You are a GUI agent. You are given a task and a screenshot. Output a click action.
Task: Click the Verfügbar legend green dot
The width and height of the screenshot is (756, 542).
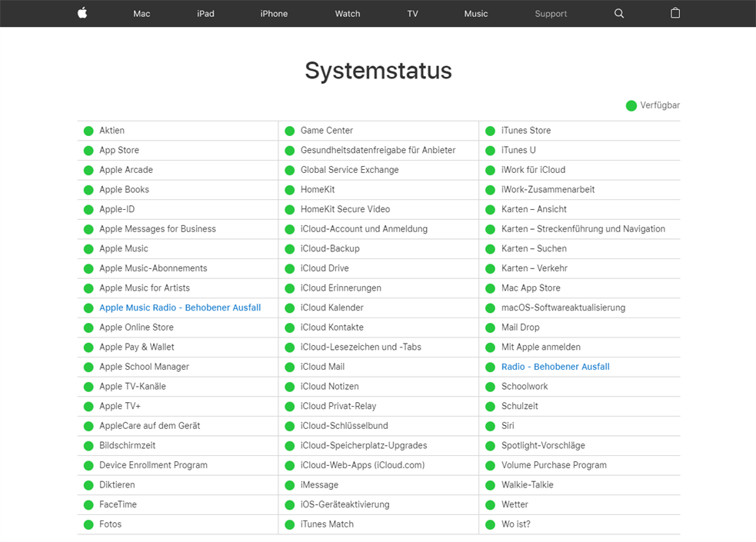tap(631, 106)
